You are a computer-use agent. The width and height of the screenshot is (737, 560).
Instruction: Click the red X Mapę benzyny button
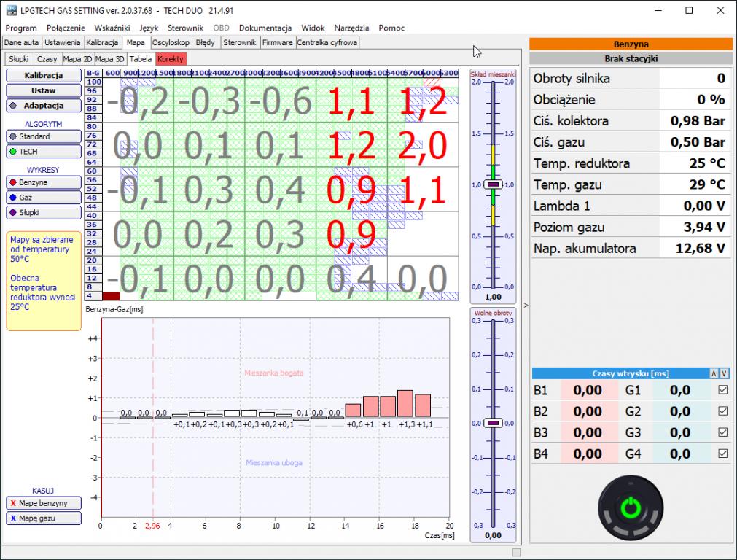(x=44, y=503)
